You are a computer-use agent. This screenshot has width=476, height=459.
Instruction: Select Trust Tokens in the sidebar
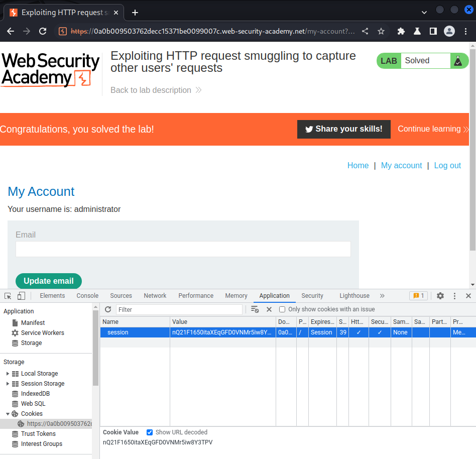tap(38, 434)
